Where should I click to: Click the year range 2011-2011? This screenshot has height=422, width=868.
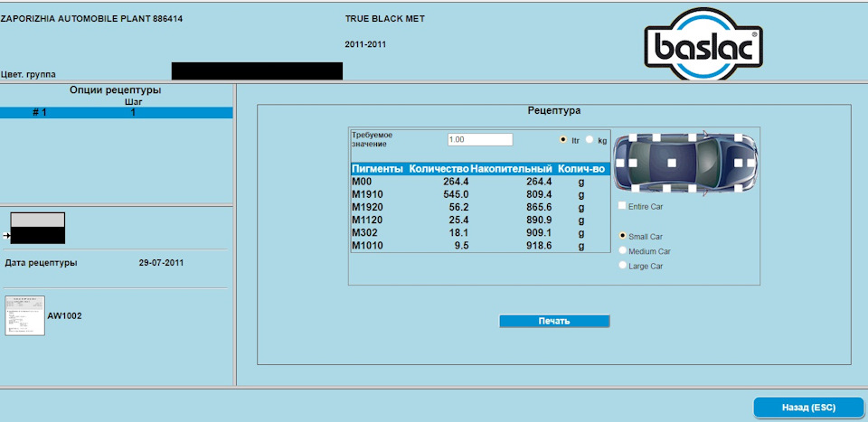click(x=365, y=44)
